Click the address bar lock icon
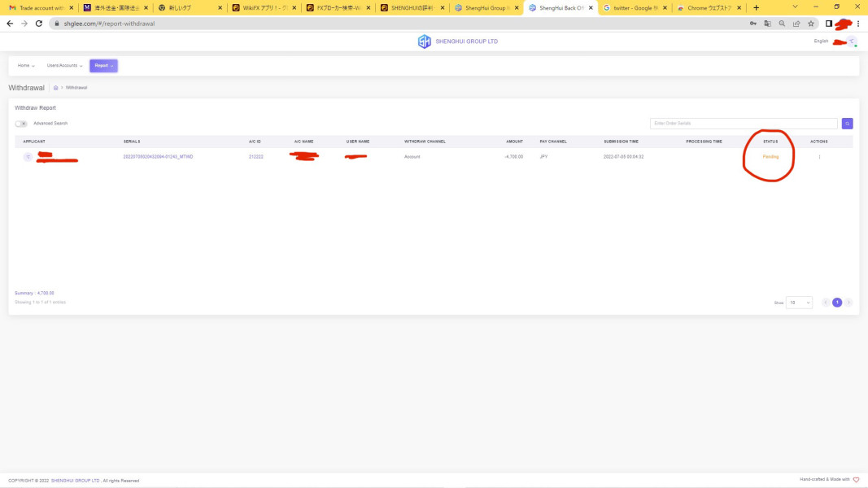This screenshot has width=868, height=488. click(56, 24)
